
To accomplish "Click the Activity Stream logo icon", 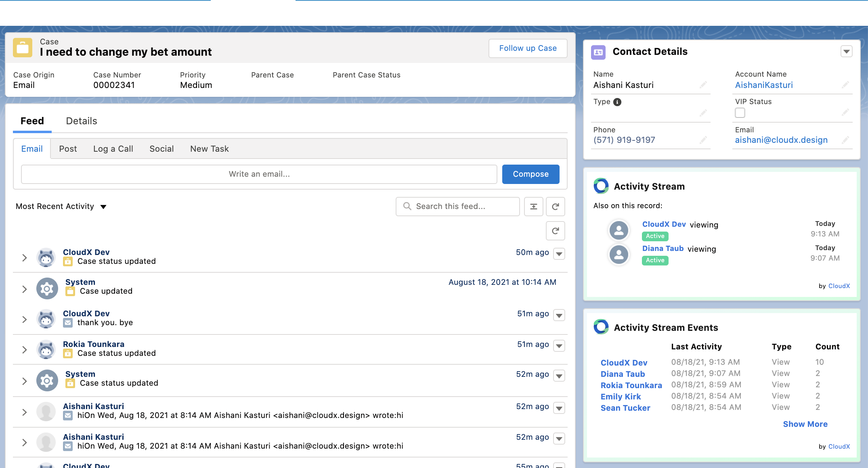I will click(601, 186).
